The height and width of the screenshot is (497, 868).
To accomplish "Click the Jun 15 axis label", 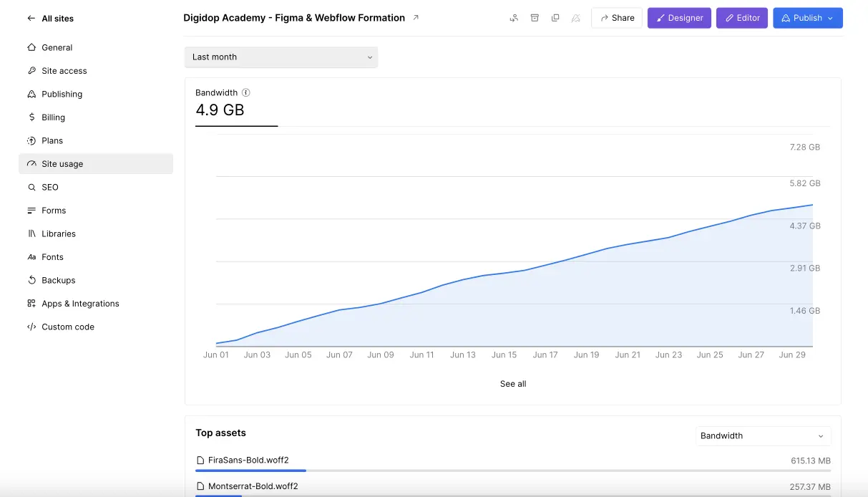I will coord(504,354).
